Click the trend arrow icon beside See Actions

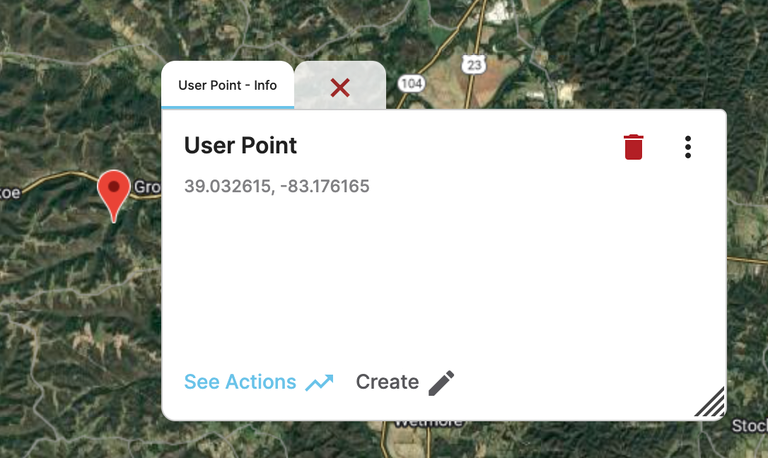(320, 383)
